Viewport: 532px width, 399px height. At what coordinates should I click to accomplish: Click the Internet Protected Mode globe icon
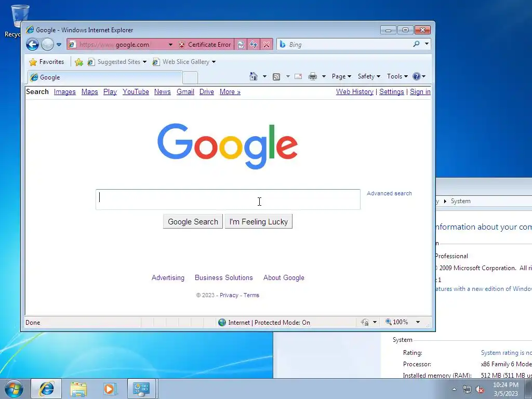pyautogui.click(x=222, y=322)
